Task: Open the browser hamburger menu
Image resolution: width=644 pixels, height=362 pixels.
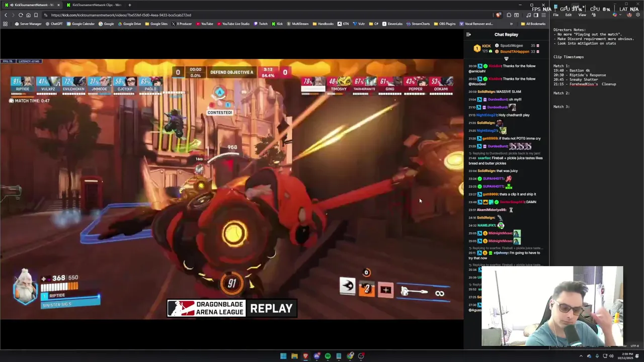Action: [544, 15]
